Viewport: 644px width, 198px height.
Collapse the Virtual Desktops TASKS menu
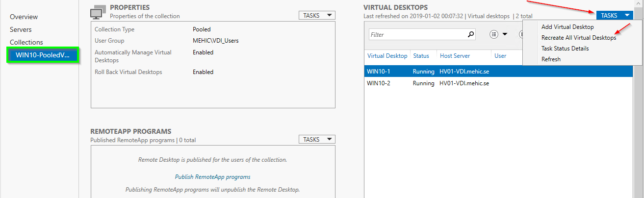tap(614, 15)
